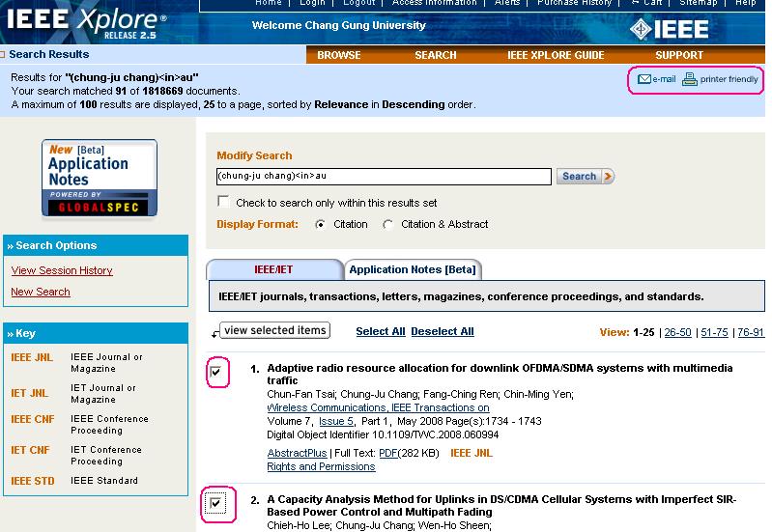Go to results page 51-75
This screenshot has height=532, width=772.
pyautogui.click(x=714, y=333)
